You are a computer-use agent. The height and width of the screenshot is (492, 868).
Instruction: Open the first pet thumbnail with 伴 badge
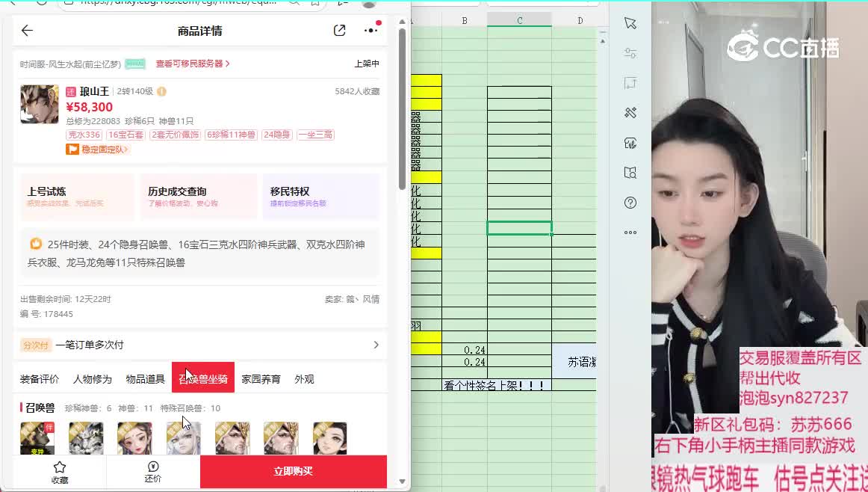coord(37,438)
